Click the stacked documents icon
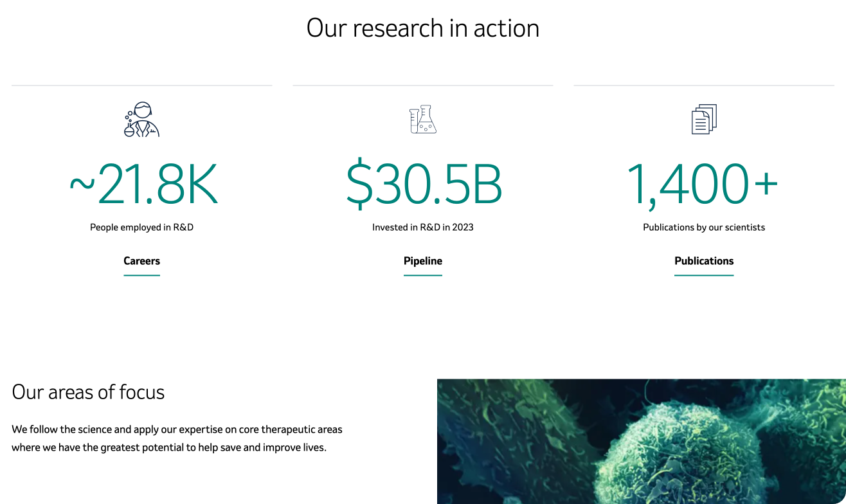The height and width of the screenshot is (504, 846). tap(704, 120)
